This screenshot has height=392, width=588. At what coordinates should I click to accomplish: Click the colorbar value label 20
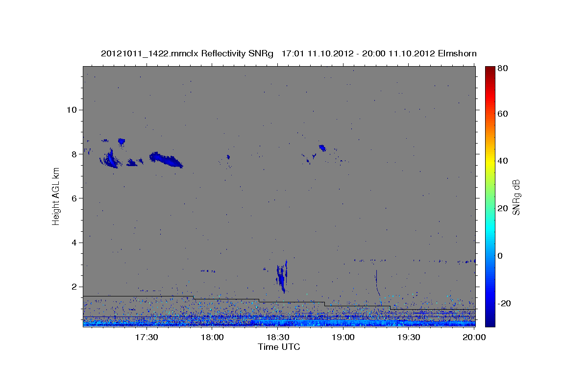coord(504,208)
